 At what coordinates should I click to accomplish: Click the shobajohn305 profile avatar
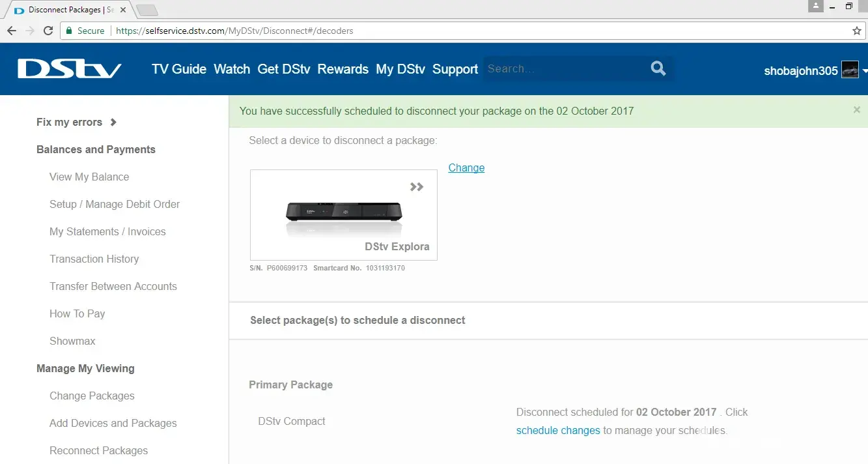[850, 70]
